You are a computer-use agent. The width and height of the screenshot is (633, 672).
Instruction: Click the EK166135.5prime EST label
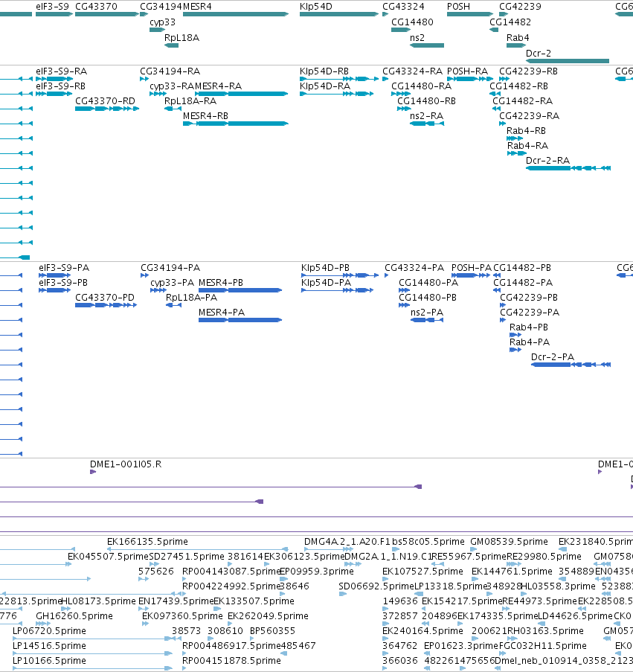point(147,542)
